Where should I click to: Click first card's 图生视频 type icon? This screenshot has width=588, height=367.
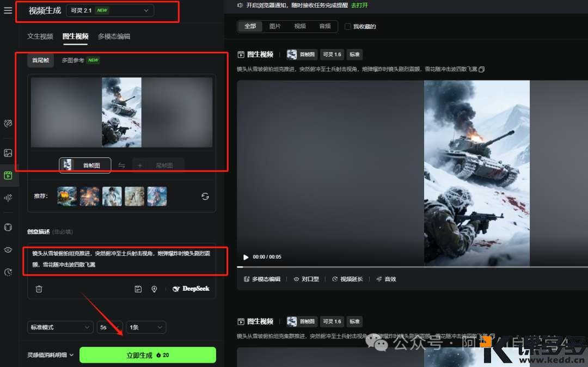[x=241, y=55]
